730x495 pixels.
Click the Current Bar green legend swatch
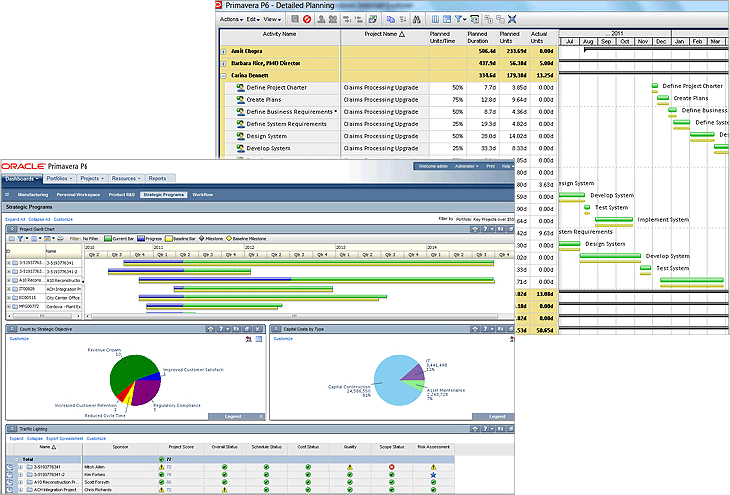tap(109, 239)
